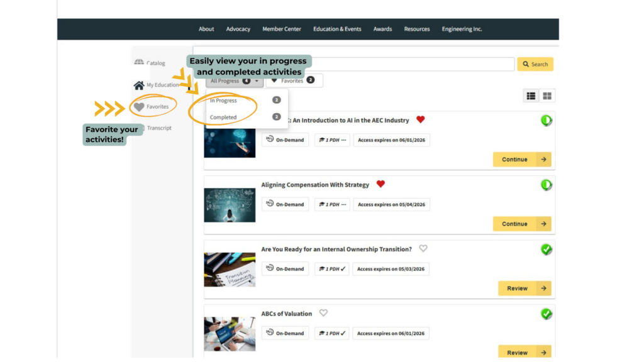The height and width of the screenshot is (362, 644).
Task: Open the All Progress dropdown filter
Action: click(x=234, y=81)
